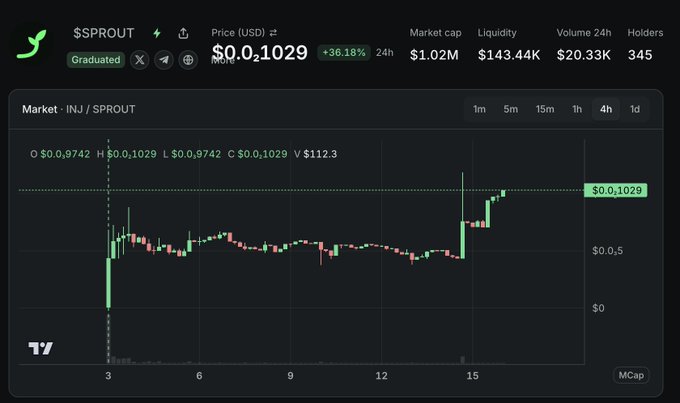680x403 pixels.
Task: Click the main price $0.0₂1029
Action: (x=260, y=53)
